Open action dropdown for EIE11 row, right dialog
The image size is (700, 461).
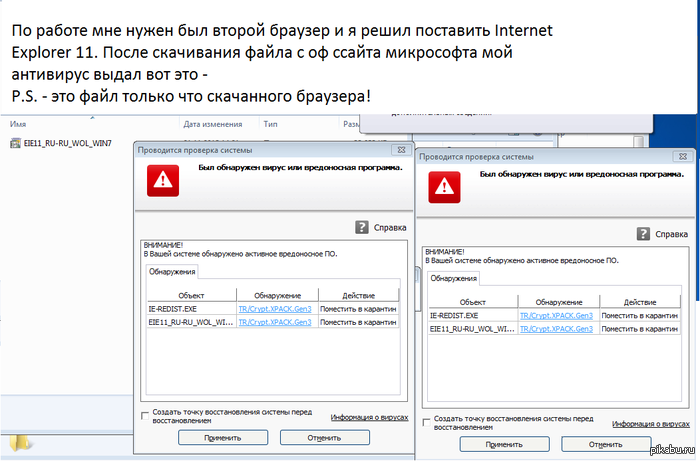tap(640, 329)
